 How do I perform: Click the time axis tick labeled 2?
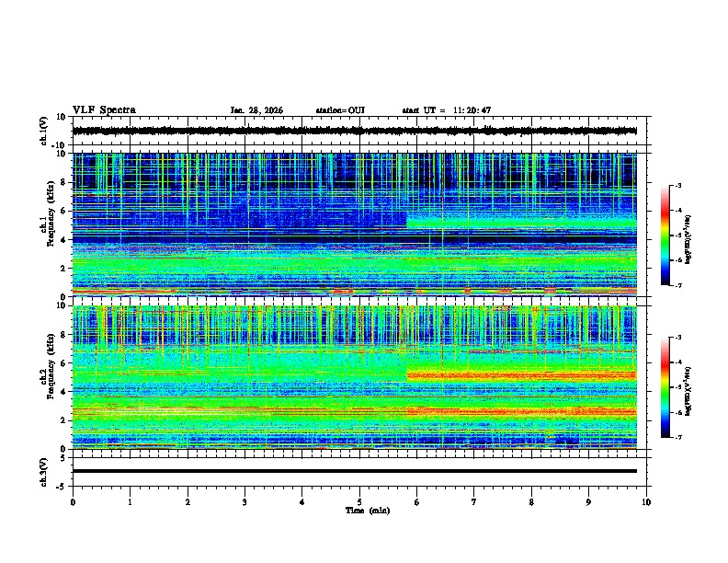pyautogui.click(x=188, y=502)
